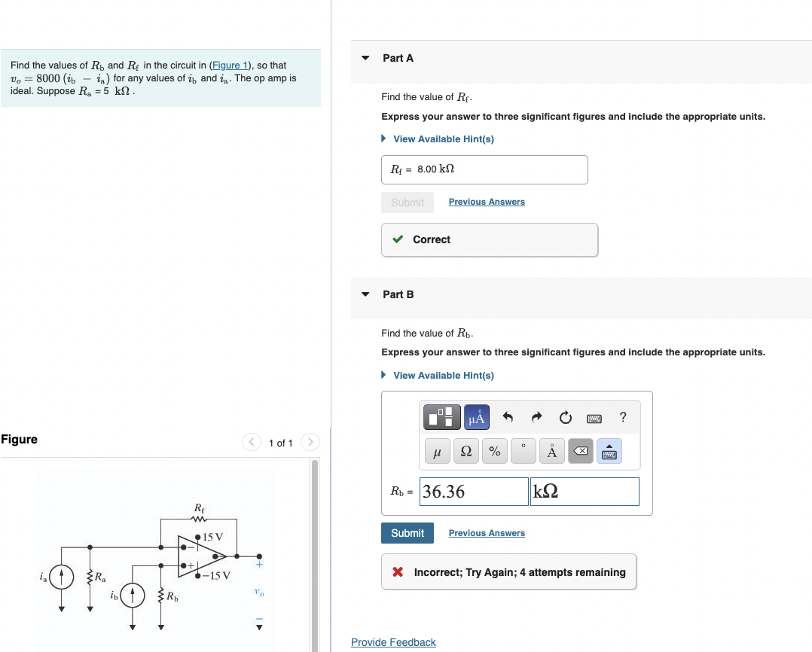Open Previous Answers for Part A
This screenshot has width=812, height=652.
[x=486, y=201]
